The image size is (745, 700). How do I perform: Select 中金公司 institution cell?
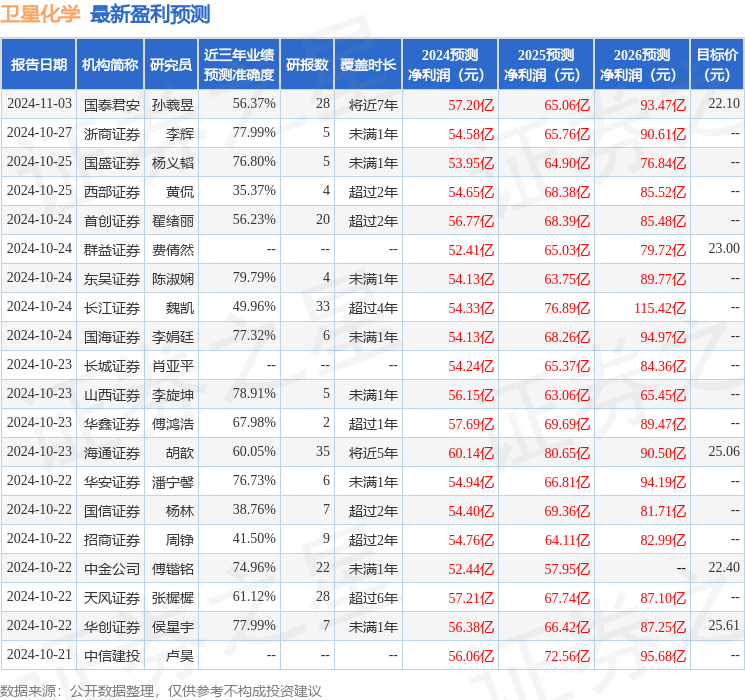click(x=112, y=569)
